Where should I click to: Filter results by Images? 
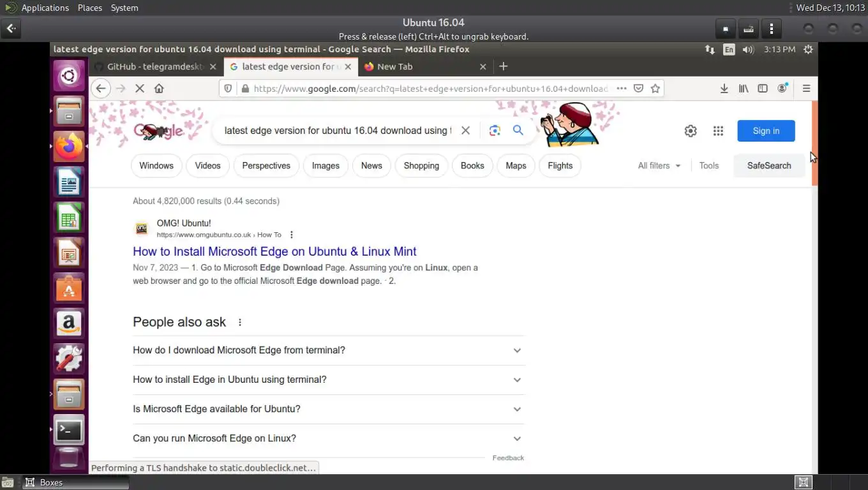325,165
